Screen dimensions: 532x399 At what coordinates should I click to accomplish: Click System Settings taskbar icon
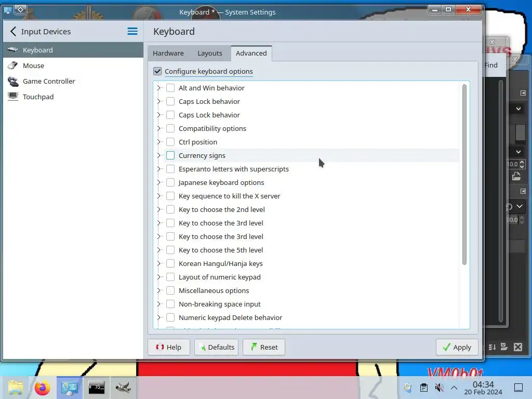click(x=69, y=388)
